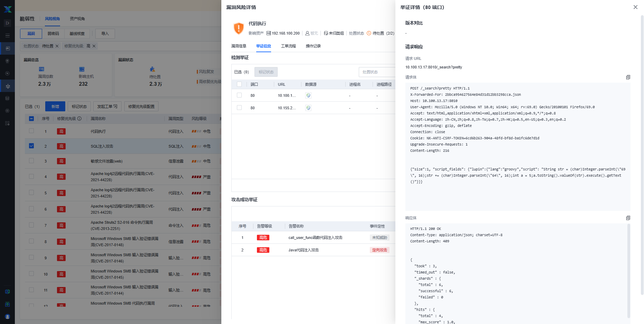Image resolution: width=644 pixels, height=324 pixels.
Task: Remove the 待处置 filter chip
Action: point(57,46)
